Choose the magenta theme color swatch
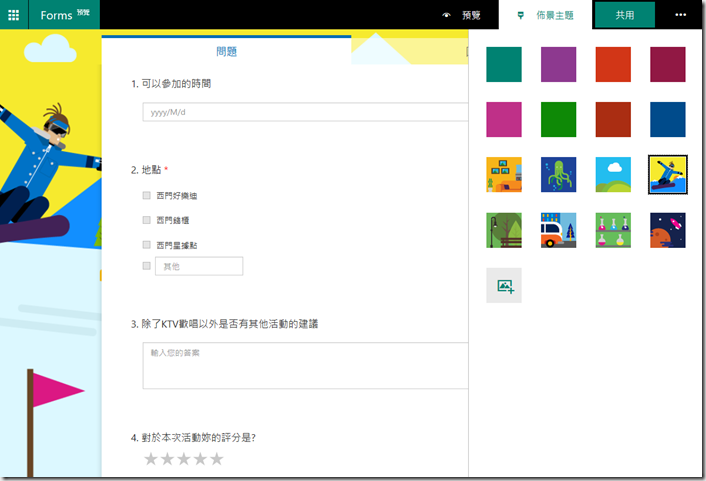 [x=504, y=119]
